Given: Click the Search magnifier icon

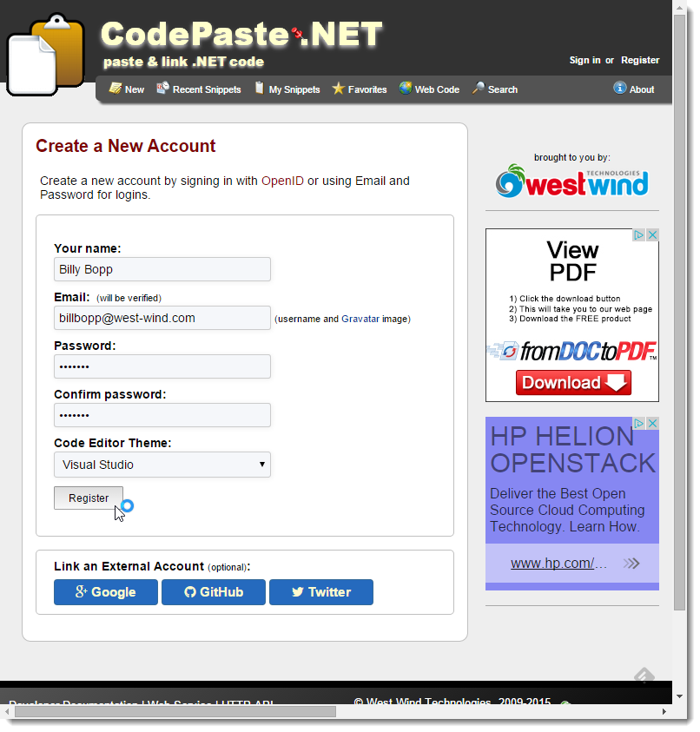Looking at the screenshot, I should pos(479,88).
